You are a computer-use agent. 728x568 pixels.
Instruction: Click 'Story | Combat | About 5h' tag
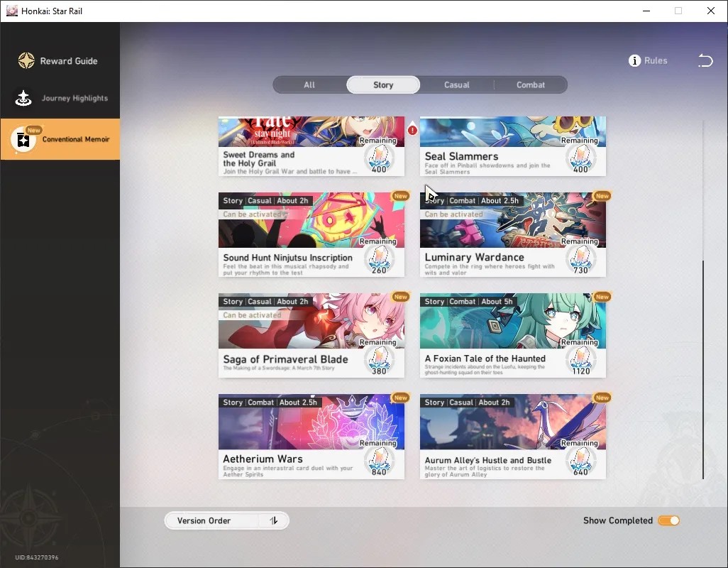click(x=468, y=302)
